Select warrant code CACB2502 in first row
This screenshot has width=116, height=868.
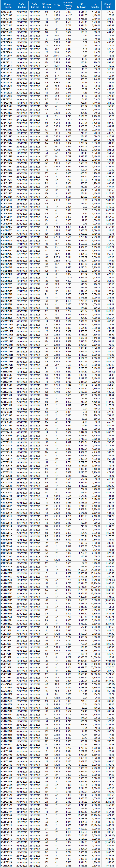click(7, 12)
